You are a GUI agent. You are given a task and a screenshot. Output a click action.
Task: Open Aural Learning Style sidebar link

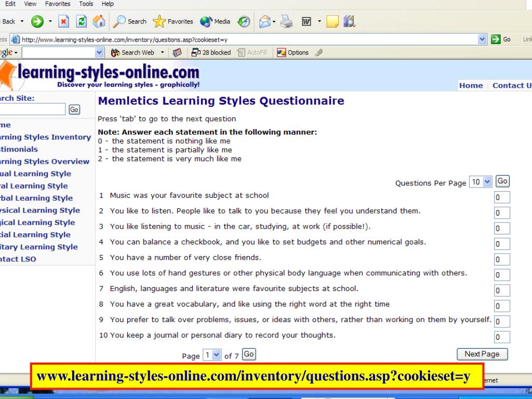pos(34,186)
